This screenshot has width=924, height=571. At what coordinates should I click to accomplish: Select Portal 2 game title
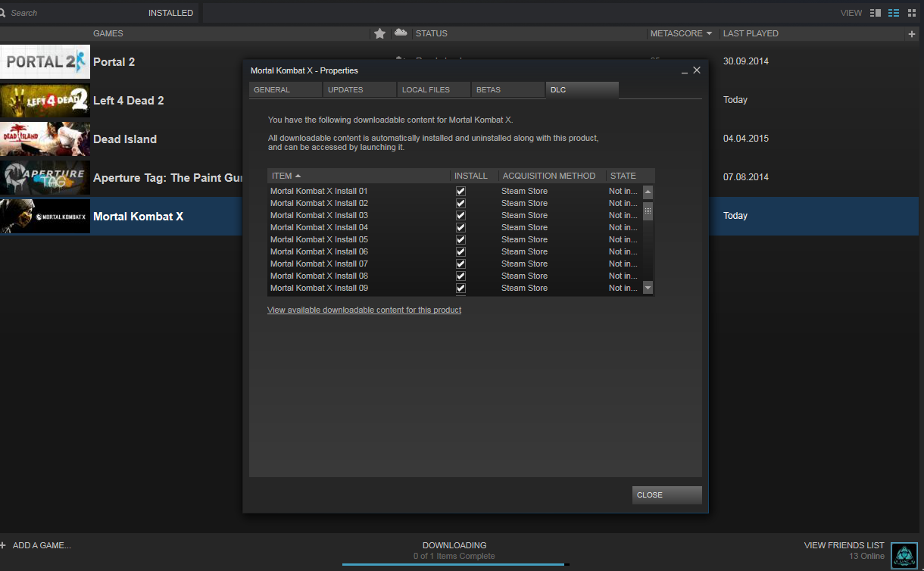pos(114,62)
